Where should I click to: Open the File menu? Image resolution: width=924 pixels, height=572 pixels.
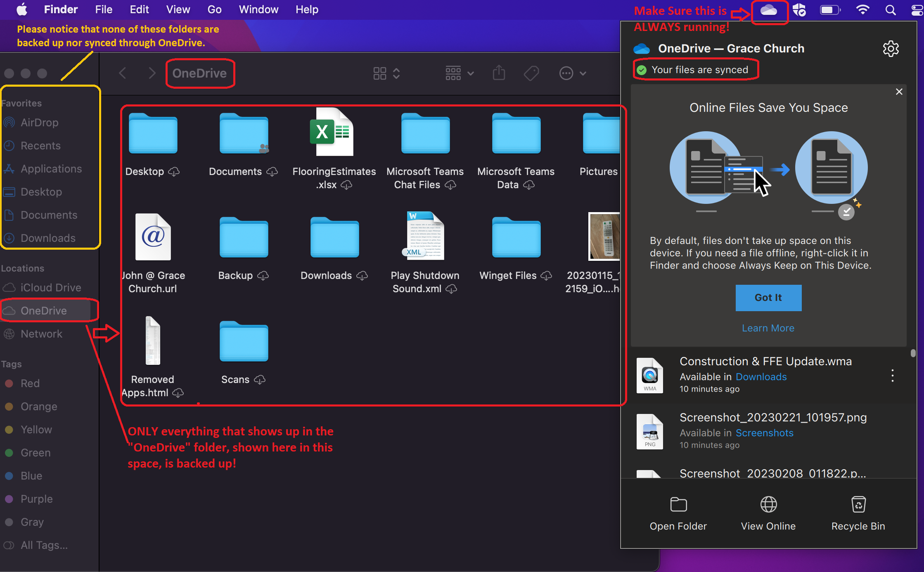click(103, 9)
